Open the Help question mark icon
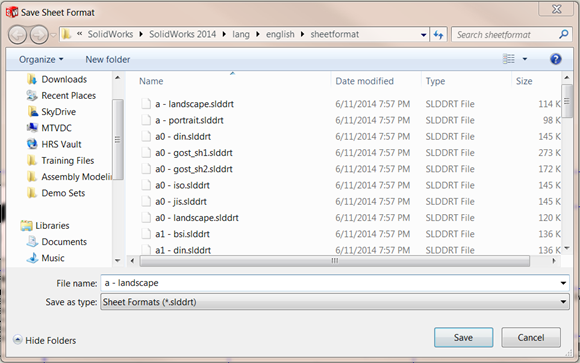 (556, 59)
